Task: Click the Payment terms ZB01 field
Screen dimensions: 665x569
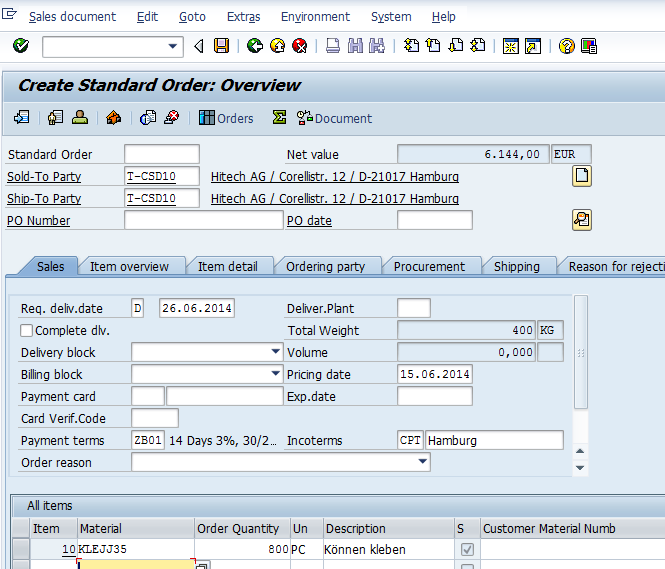Action: (x=148, y=440)
